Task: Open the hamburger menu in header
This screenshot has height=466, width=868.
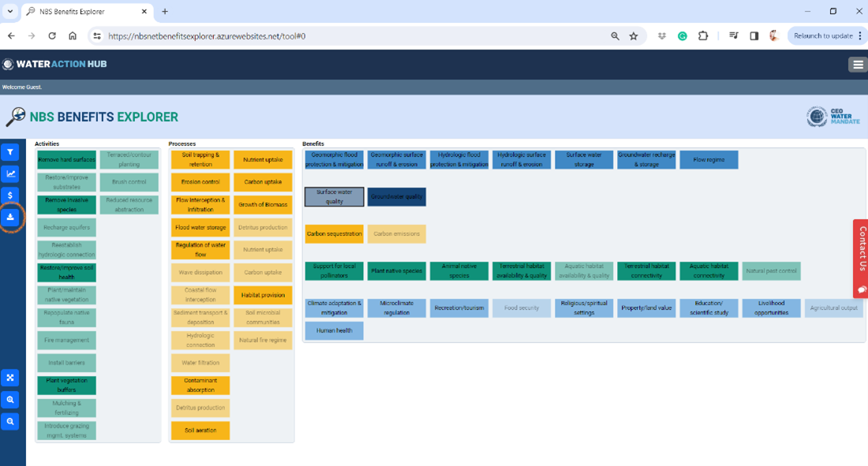Action: pos(858,65)
